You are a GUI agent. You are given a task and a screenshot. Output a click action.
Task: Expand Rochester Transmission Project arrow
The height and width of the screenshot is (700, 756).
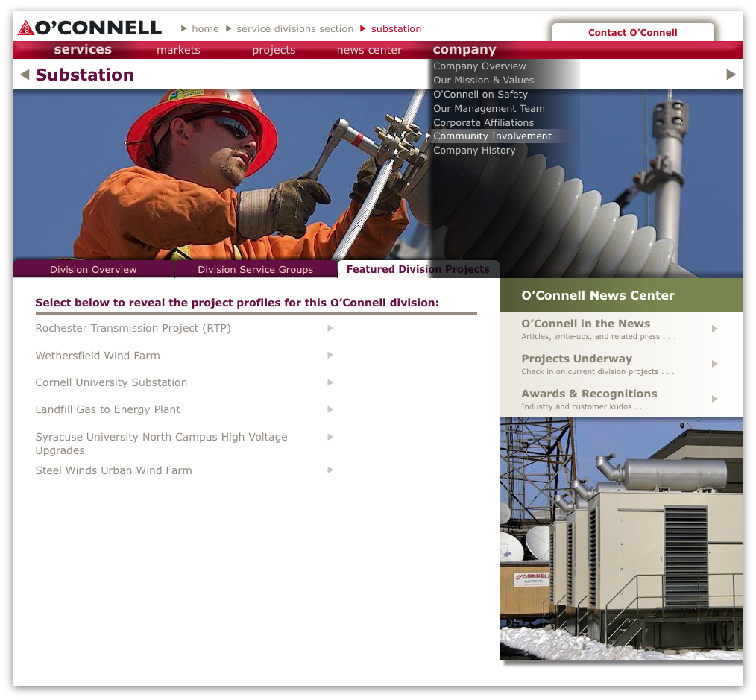tap(330, 328)
